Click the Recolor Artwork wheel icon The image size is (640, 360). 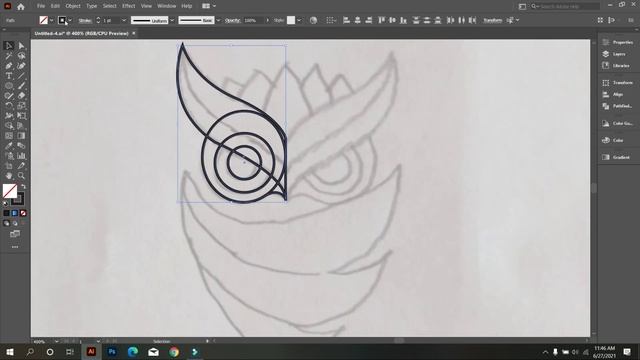tap(313, 20)
